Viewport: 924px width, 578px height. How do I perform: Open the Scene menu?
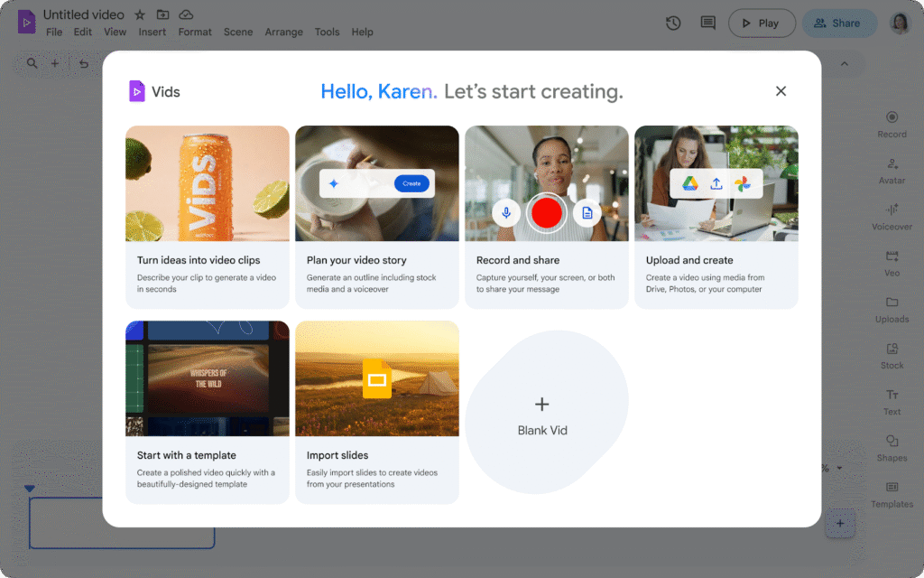[238, 33]
